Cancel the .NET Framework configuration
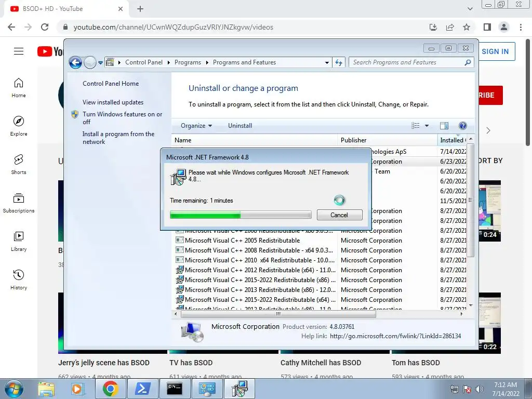This screenshot has width=532, height=399. [339, 215]
